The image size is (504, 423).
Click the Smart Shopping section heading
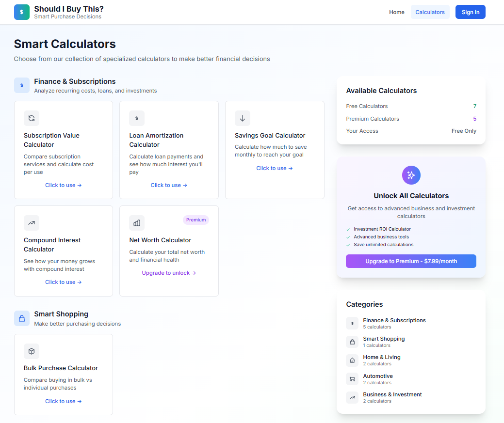[61, 314]
